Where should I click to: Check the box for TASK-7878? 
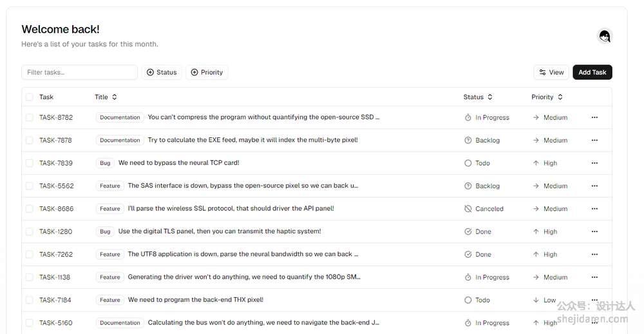click(x=29, y=140)
